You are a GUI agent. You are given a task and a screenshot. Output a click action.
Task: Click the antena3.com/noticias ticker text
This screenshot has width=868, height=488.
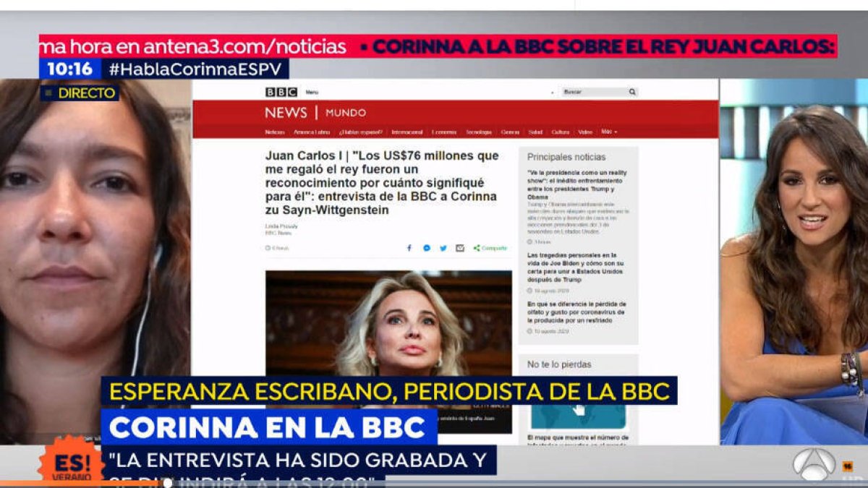244,47
